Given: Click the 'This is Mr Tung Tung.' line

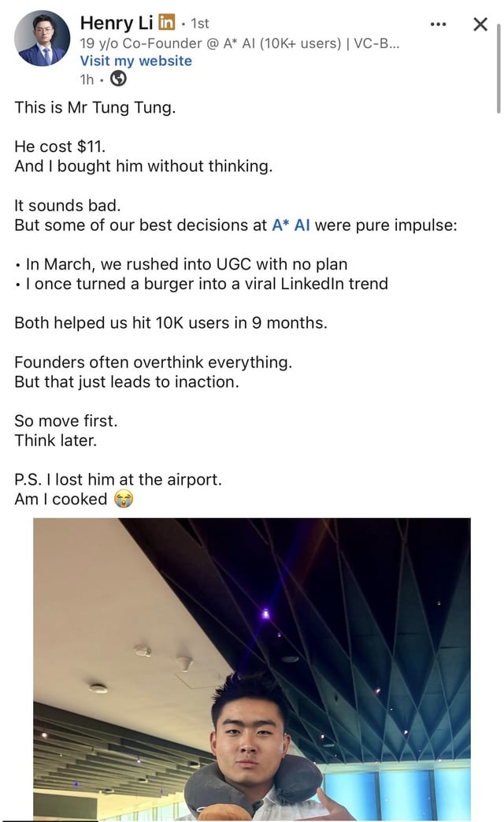Looking at the screenshot, I should tap(94, 107).
